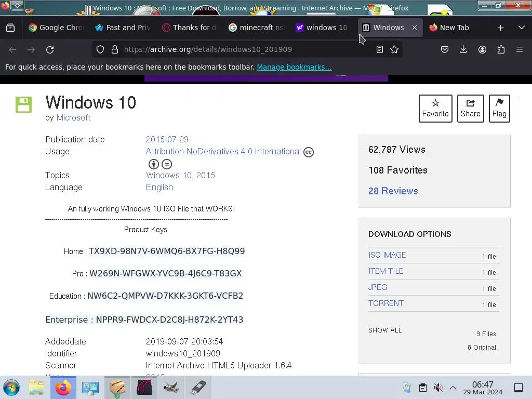The image size is (532, 399).
Task: Download the JPEG option
Action: coord(378,287)
